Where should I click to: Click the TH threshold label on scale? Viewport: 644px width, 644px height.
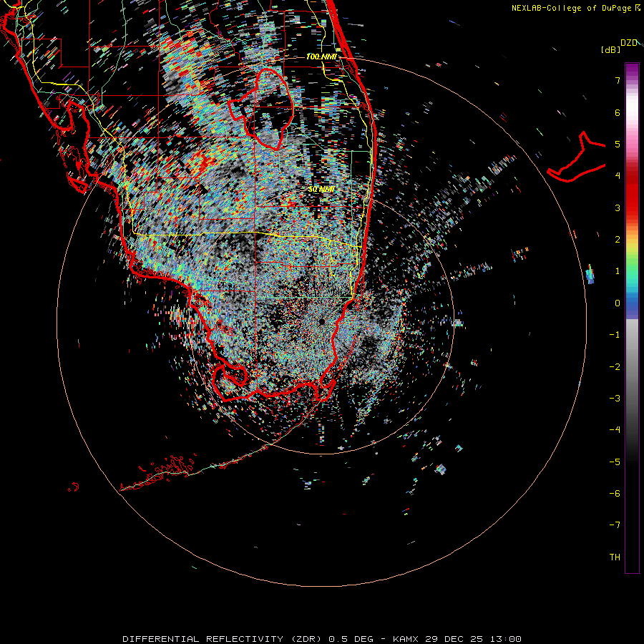pyautogui.click(x=615, y=557)
